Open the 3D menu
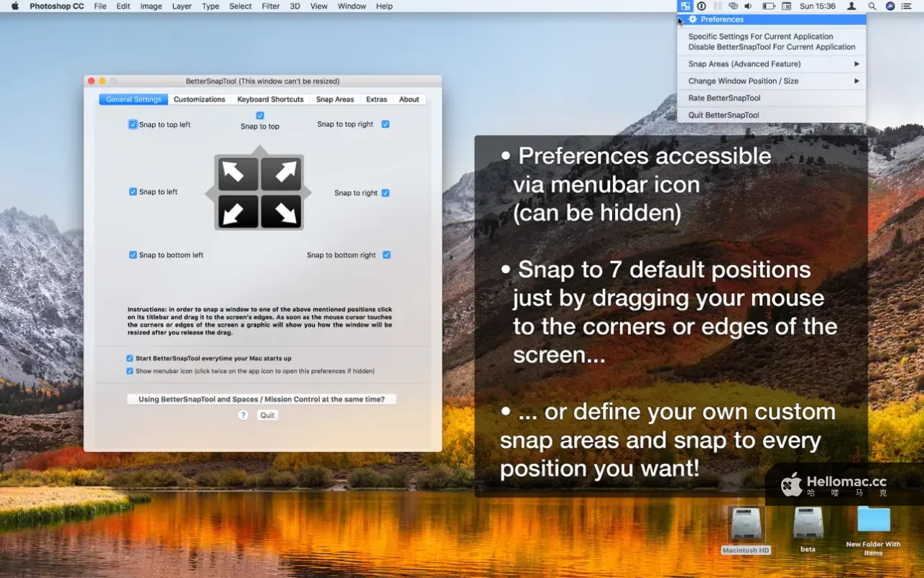The height and width of the screenshot is (578, 924). (295, 6)
